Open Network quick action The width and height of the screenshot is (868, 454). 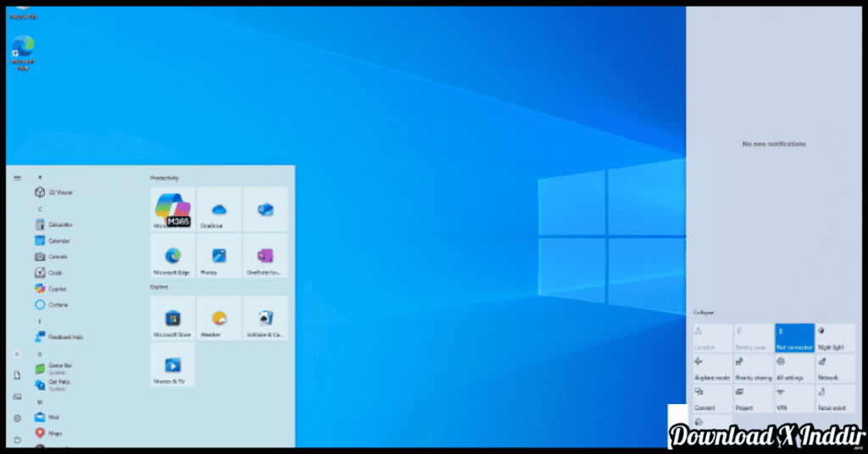click(x=835, y=368)
